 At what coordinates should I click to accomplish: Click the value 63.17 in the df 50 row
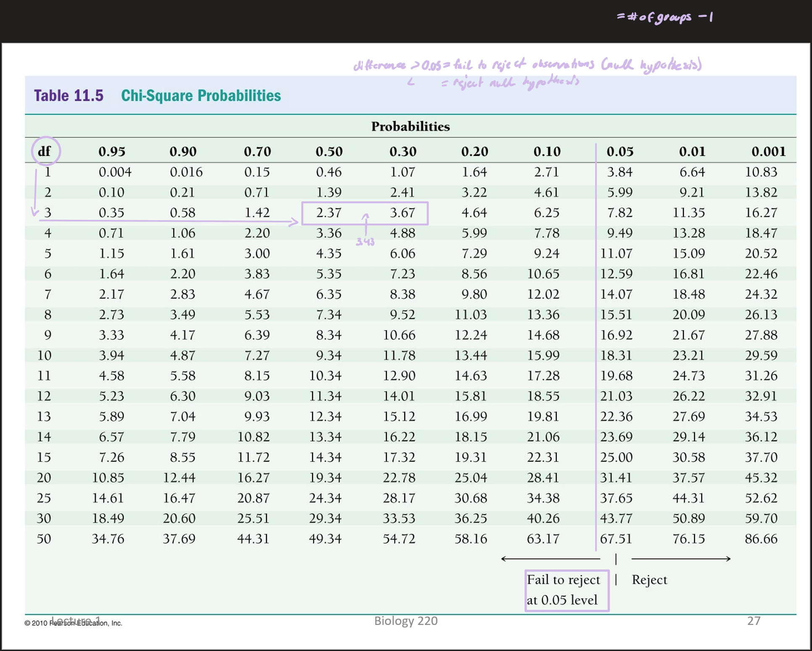543,539
